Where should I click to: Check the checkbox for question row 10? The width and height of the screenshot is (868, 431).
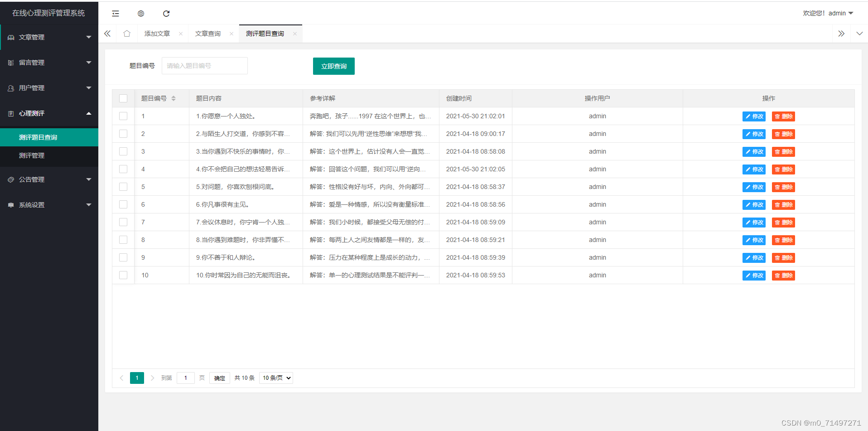pos(123,275)
